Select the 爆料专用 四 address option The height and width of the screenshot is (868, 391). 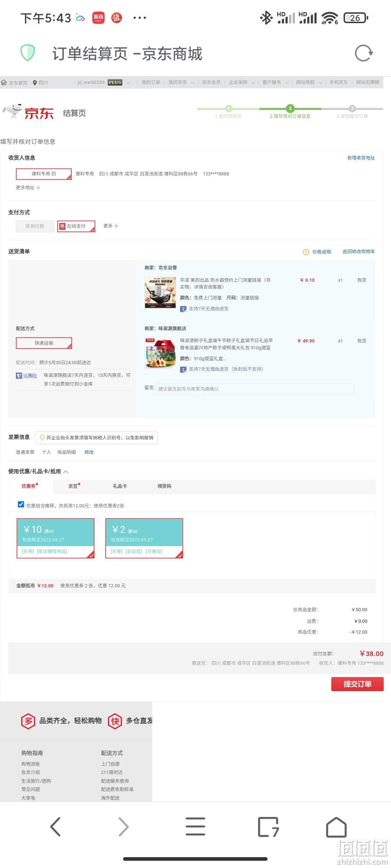coord(44,174)
